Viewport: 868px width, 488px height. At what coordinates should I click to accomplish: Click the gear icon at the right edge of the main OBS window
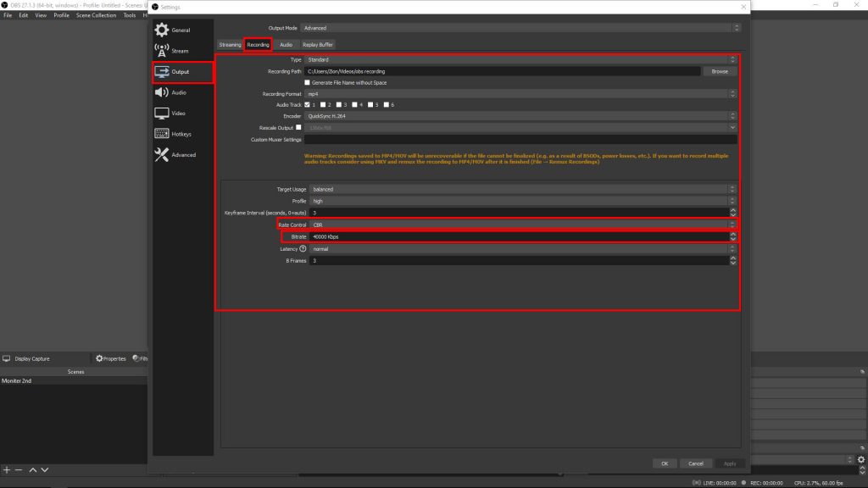(861, 460)
